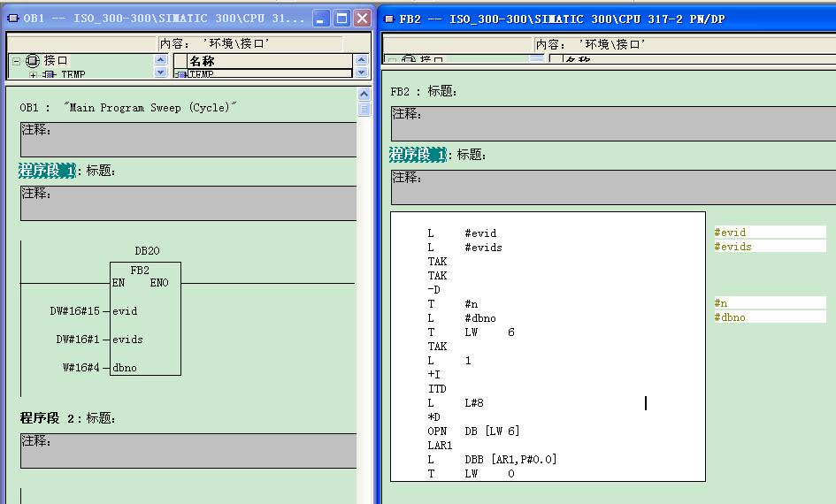Click the #evids symbol info field

(x=770, y=246)
